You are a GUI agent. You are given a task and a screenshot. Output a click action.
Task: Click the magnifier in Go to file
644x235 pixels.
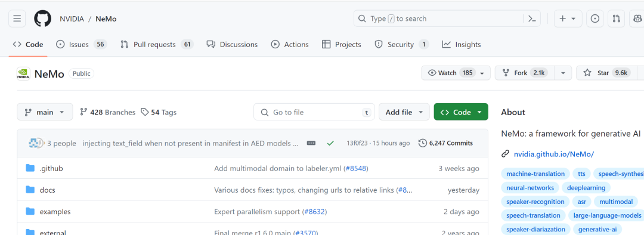coord(265,112)
